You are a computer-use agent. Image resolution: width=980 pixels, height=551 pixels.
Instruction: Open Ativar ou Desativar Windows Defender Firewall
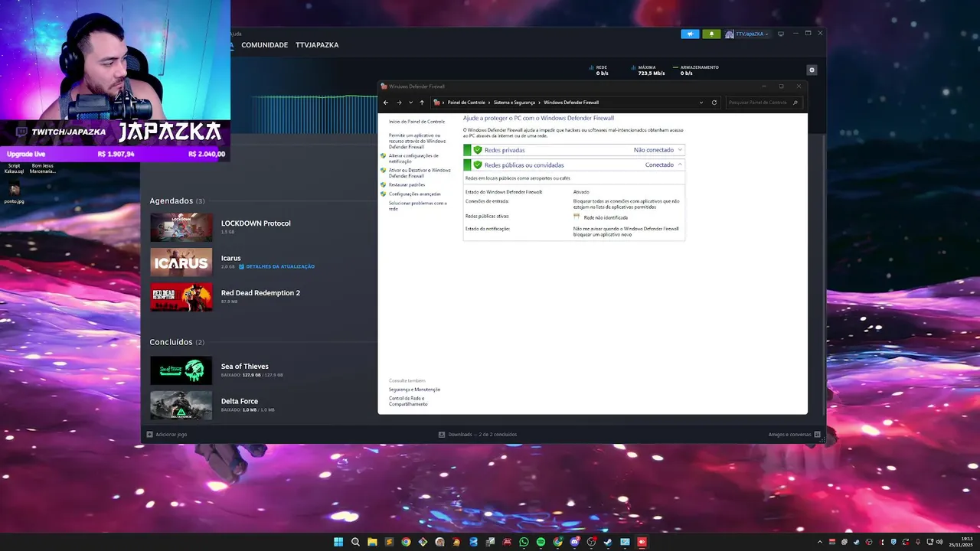pyautogui.click(x=420, y=173)
